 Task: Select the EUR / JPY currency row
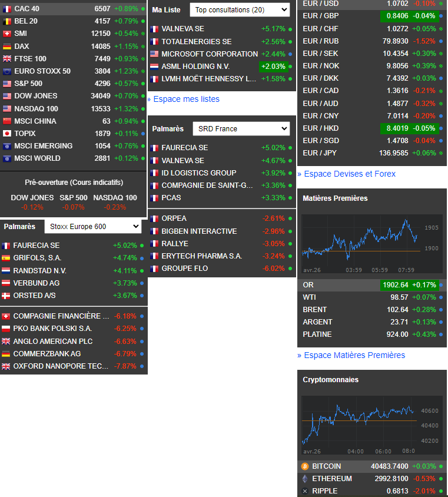pyautogui.click(x=372, y=153)
